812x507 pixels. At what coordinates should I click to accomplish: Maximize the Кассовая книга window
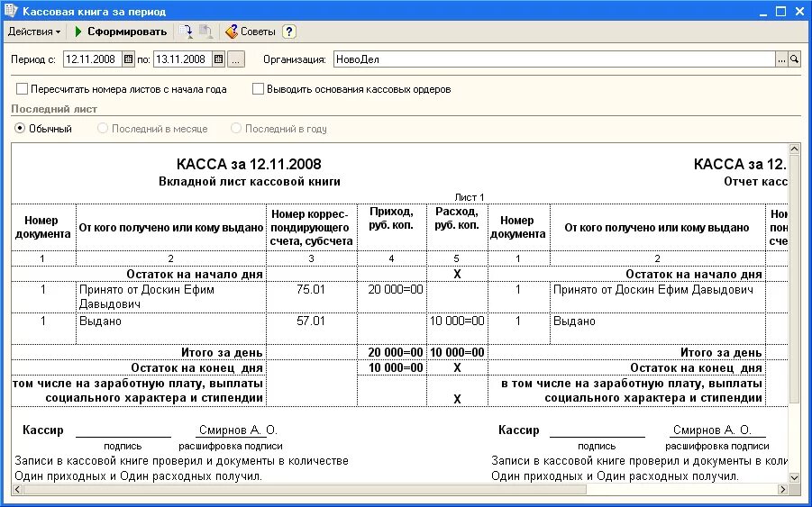[x=781, y=12]
